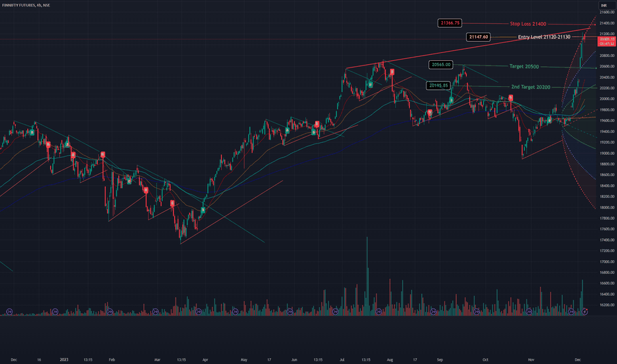
Task: Click the contract rollover icon above Nov label
Action: [x=529, y=312]
